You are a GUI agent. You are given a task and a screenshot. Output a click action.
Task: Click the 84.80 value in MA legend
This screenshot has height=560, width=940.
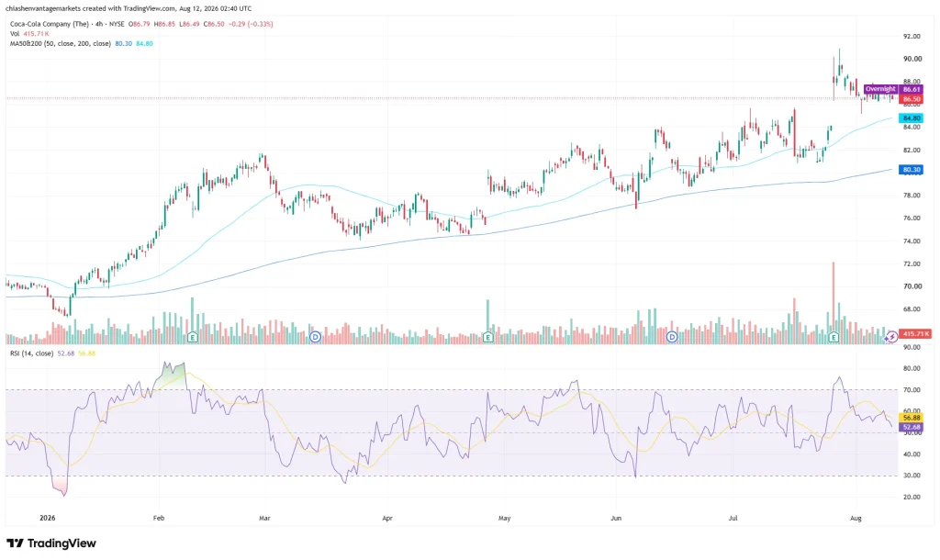(x=144, y=44)
